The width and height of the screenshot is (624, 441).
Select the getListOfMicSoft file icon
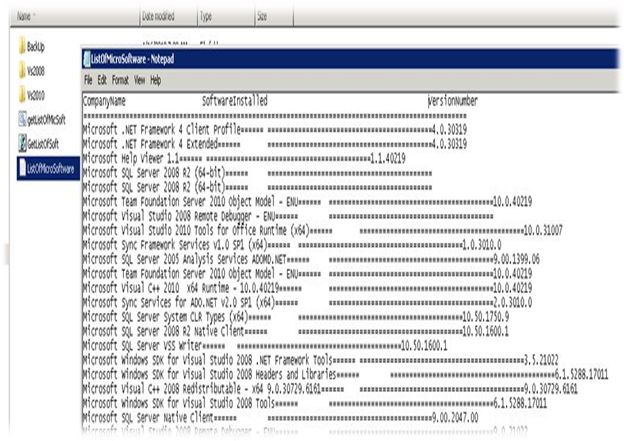(22, 119)
